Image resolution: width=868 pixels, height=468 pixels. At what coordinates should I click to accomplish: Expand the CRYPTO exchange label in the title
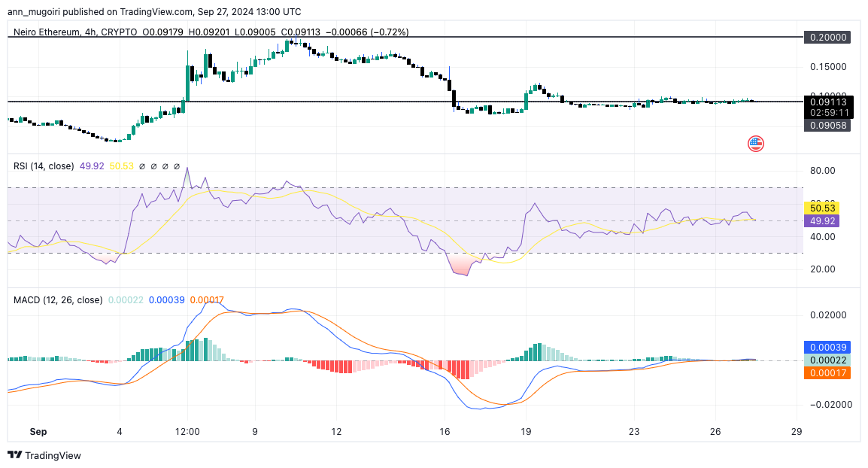(x=117, y=32)
